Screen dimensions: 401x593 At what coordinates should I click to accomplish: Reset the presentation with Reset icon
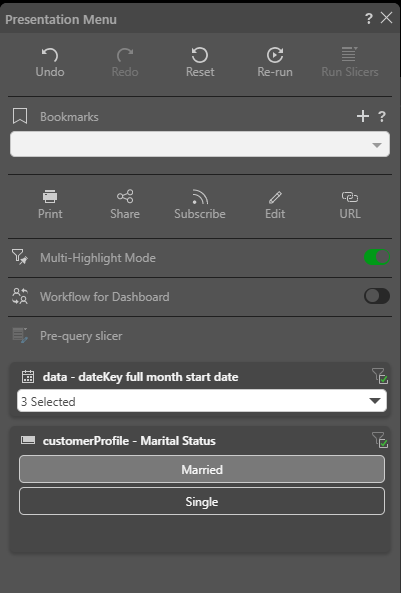(200, 55)
